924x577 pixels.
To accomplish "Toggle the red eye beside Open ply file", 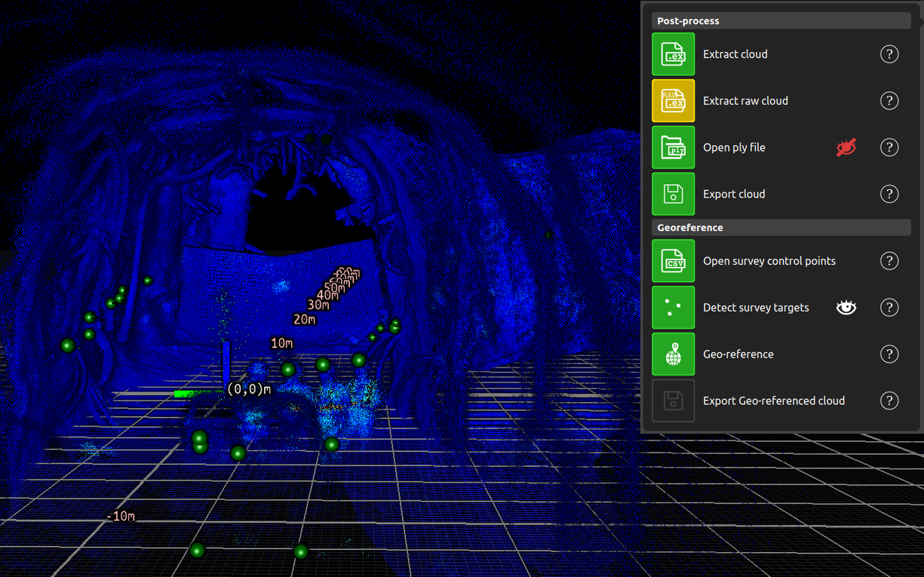I will pyautogui.click(x=846, y=147).
